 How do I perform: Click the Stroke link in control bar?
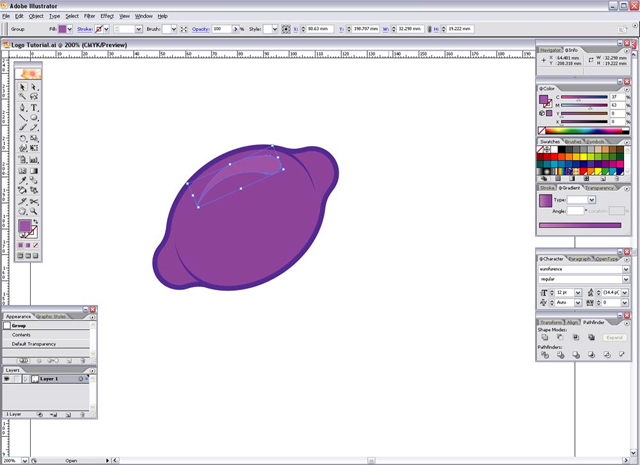pyautogui.click(x=84, y=29)
